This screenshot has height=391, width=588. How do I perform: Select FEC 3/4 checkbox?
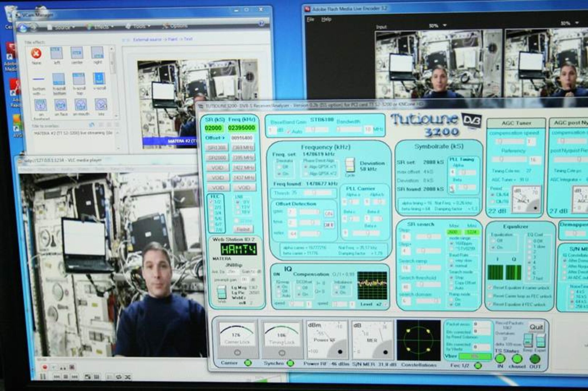(x=211, y=213)
